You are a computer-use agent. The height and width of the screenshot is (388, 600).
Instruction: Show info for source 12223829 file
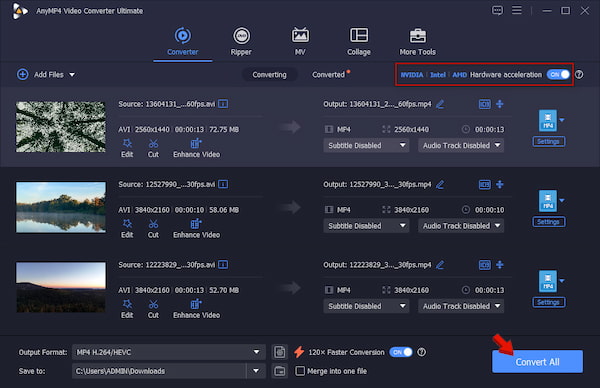[x=223, y=265]
